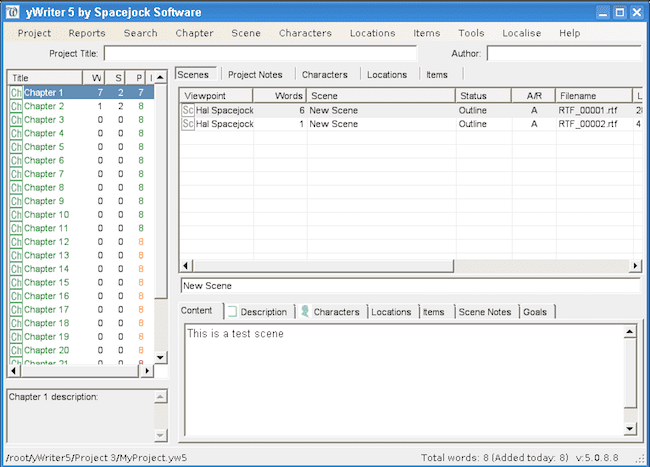Click chapter list scroll up arrow
This screenshot has width=650, height=467.
click(x=160, y=77)
